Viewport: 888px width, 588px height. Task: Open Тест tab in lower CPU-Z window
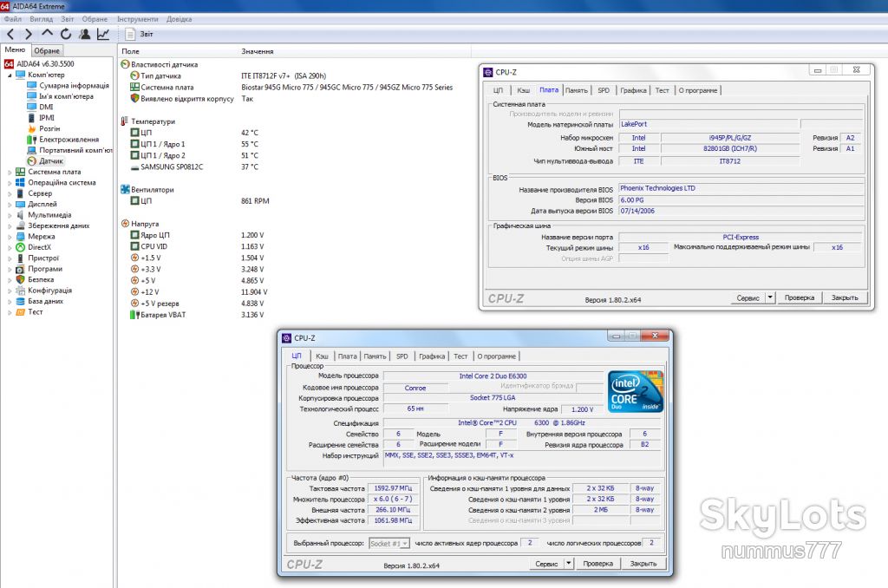460,356
